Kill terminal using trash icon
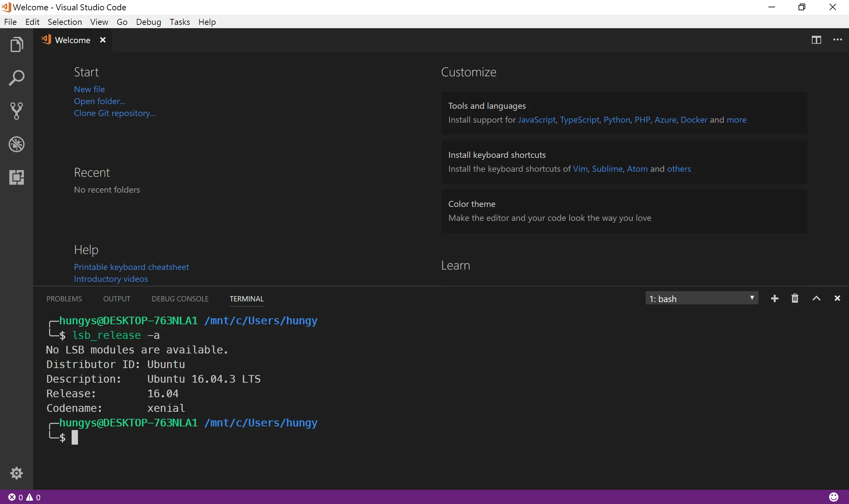The height and width of the screenshot is (504, 849). tap(795, 298)
